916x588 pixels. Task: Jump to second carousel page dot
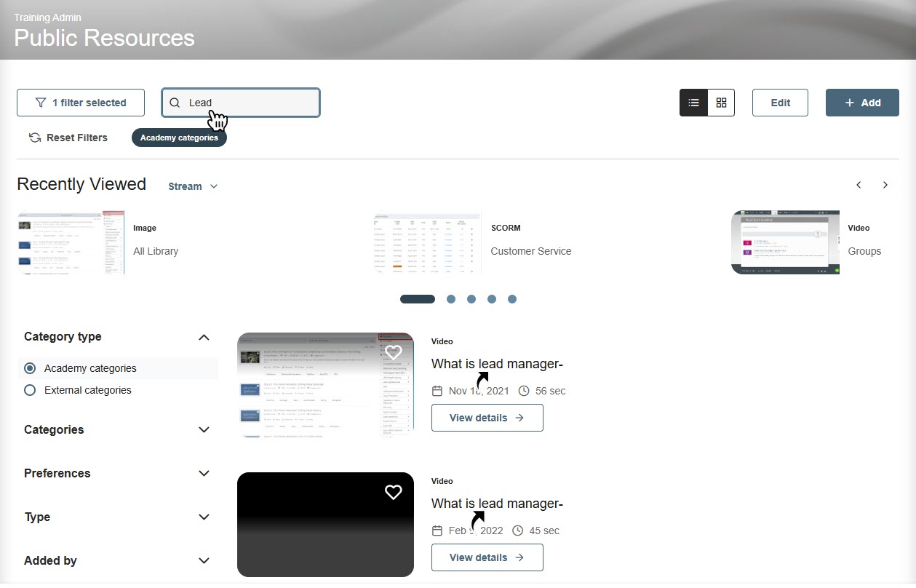coord(451,299)
